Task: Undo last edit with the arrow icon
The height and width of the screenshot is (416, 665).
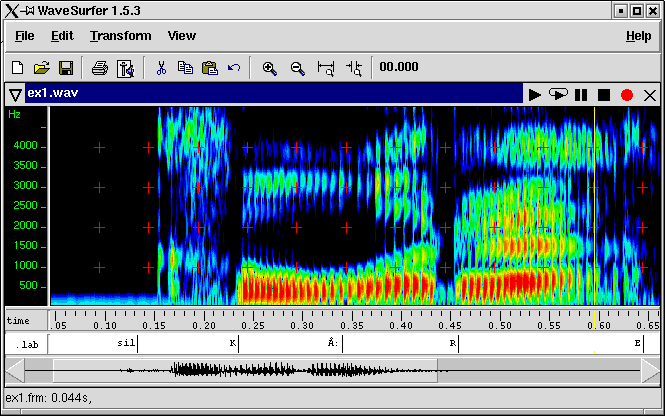Action: 234,68
